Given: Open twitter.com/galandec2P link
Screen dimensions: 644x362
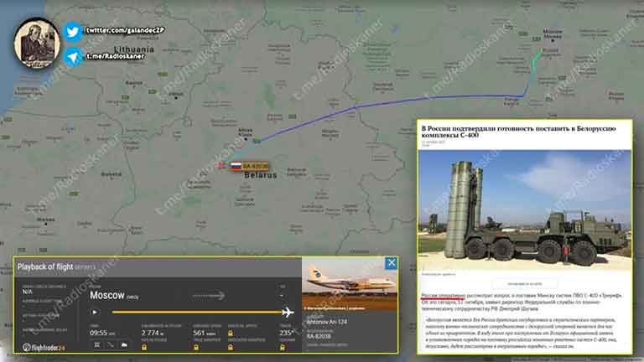Looking at the screenshot, I should click(125, 30).
